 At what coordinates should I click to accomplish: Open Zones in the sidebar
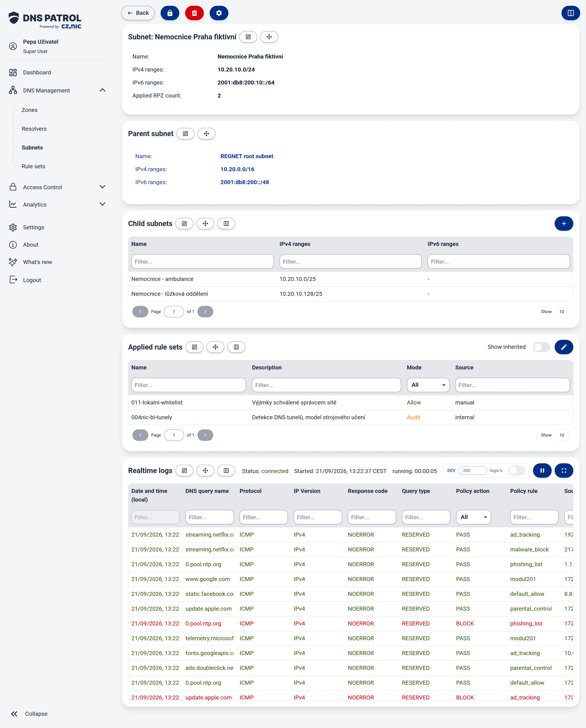click(29, 110)
